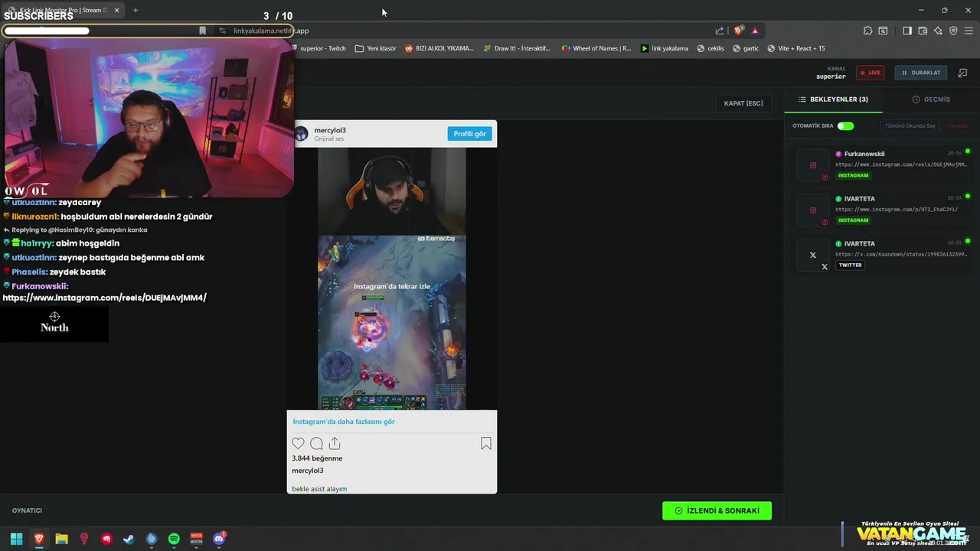Select IVARTETA entry with x.com link
The height and width of the screenshot is (551, 980).
coord(880,255)
